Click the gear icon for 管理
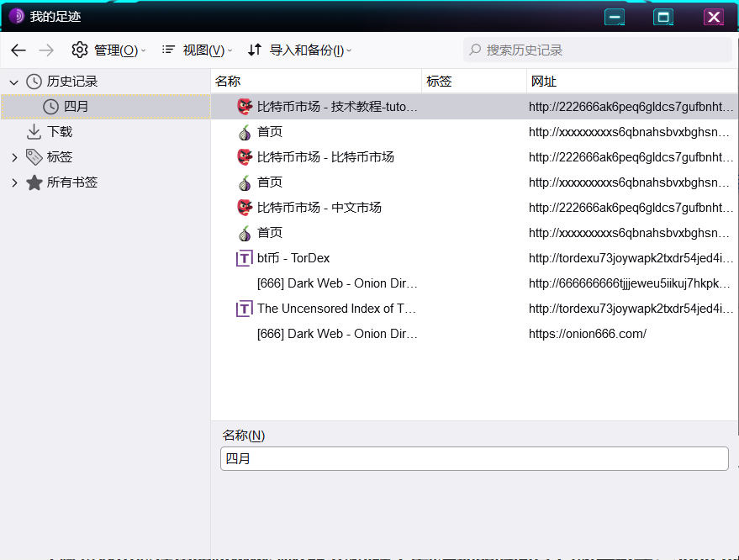Image resolution: width=739 pixels, height=560 pixels. [x=80, y=50]
